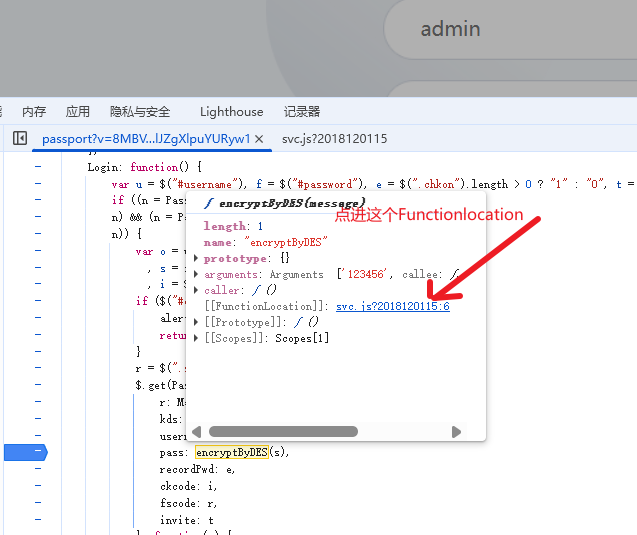
Task: Click the Login: function() code text
Action: [x=145, y=167]
